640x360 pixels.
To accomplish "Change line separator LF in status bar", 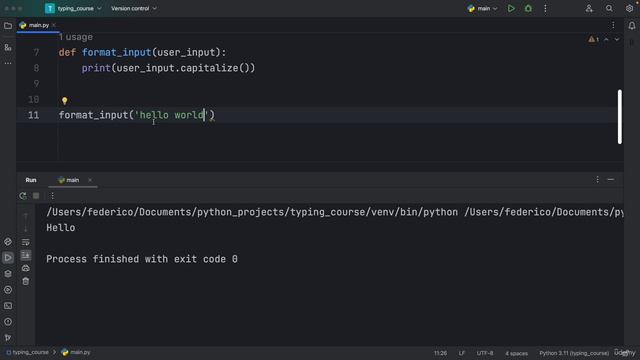I will click(462, 353).
